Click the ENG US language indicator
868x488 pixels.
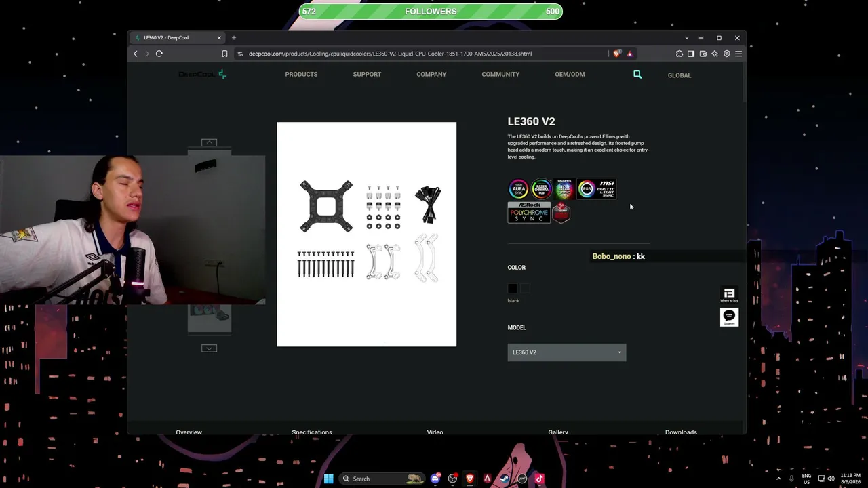click(x=807, y=479)
